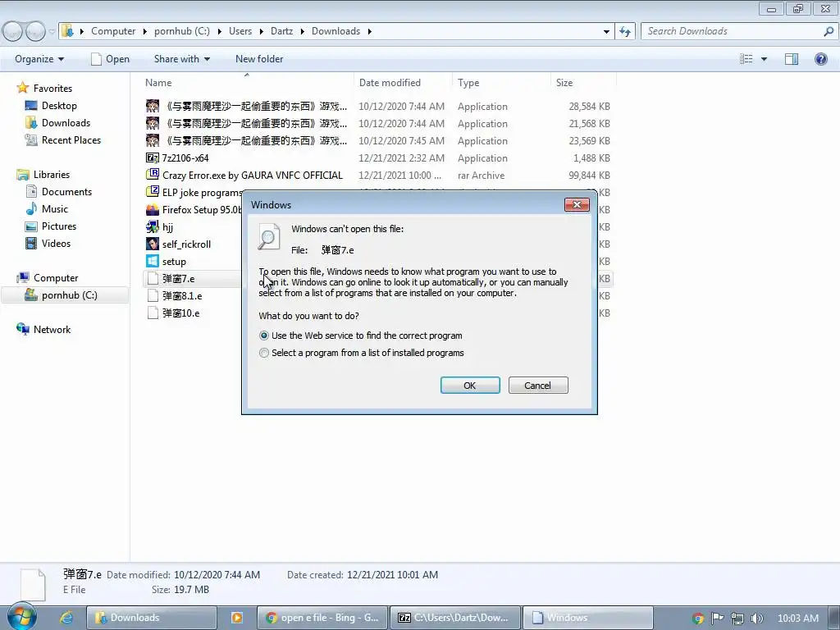
Task: Click pornhub (C:) in address breadcrumb
Action: 182,31
